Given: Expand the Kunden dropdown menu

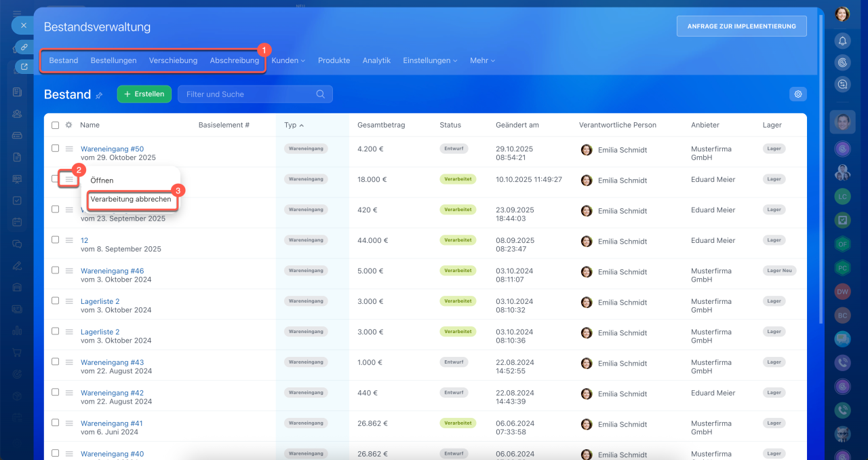Looking at the screenshot, I should pyautogui.click(x=288, y=60).
